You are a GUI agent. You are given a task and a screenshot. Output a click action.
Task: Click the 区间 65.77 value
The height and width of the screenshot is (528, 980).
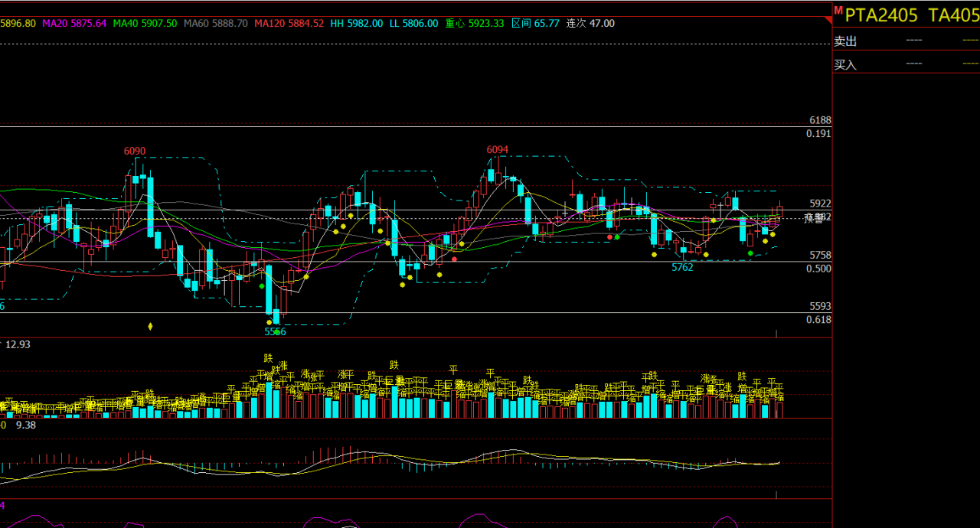click(x=535, y=24)
